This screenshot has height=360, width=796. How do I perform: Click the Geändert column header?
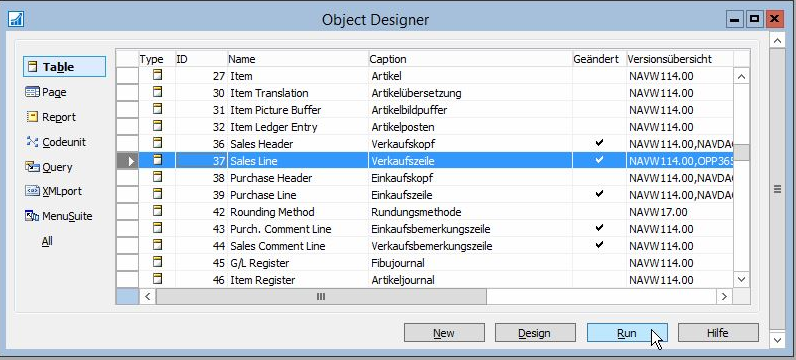coord(600,59)
